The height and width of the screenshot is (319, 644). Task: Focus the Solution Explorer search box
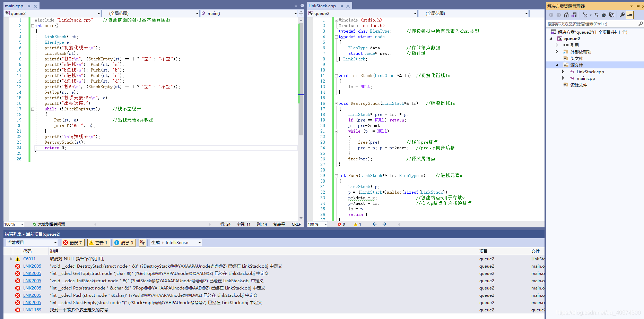592,24
